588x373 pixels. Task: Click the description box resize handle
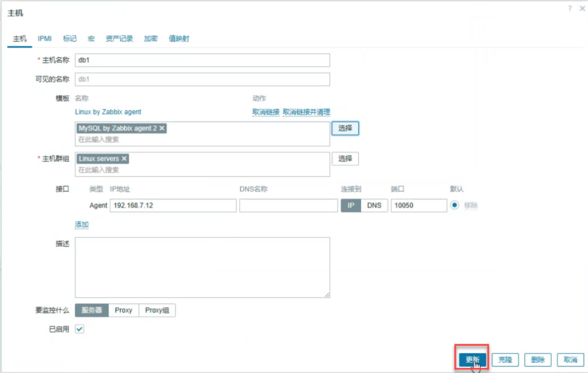[x=327, y=295]
